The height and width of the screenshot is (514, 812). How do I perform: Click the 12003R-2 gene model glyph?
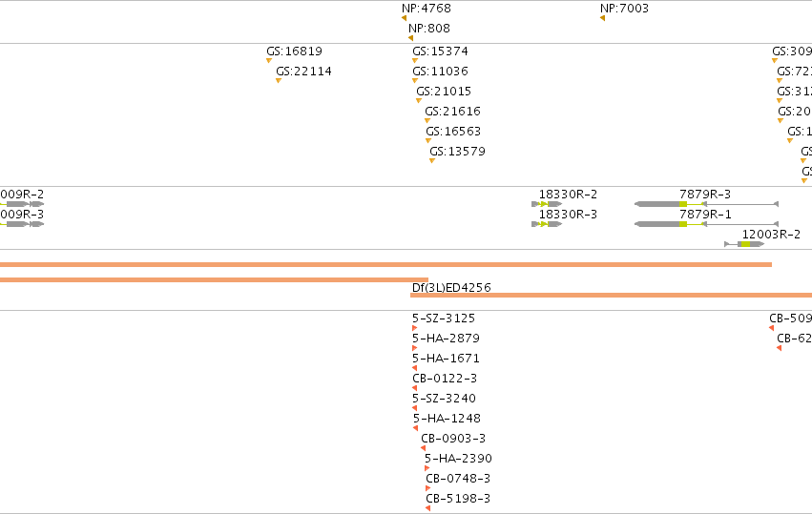[744, 244]
